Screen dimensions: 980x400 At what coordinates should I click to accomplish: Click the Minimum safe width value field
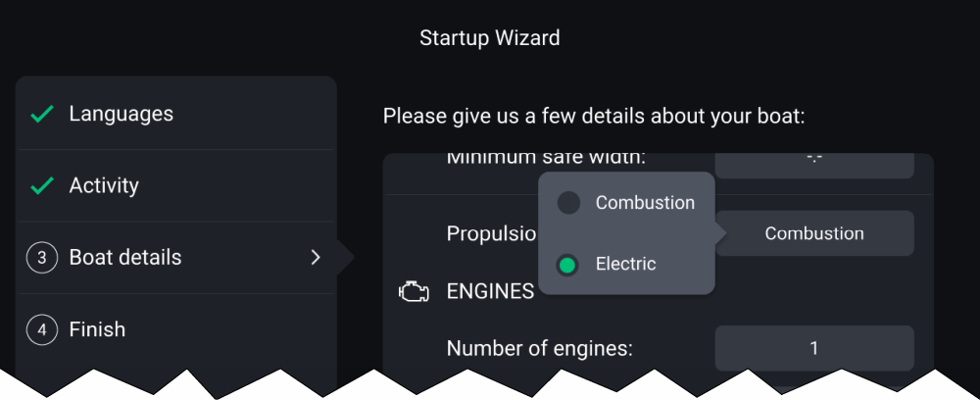(x=813, y=162)
